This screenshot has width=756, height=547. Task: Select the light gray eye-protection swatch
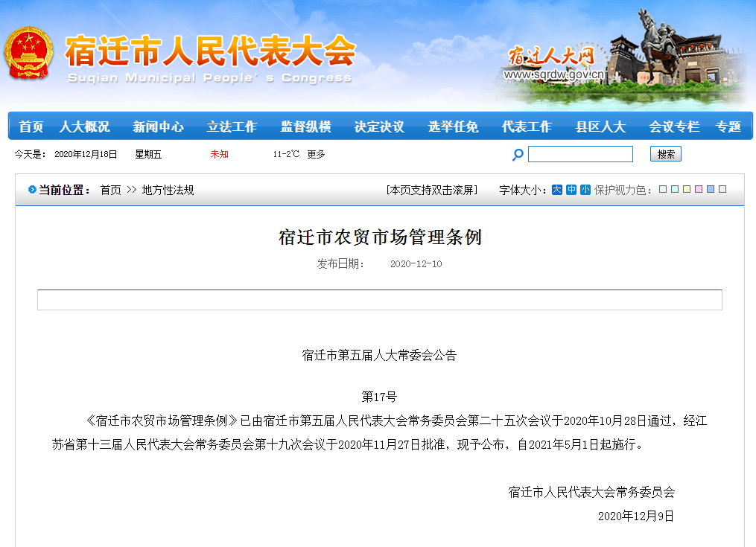point(722,190)
